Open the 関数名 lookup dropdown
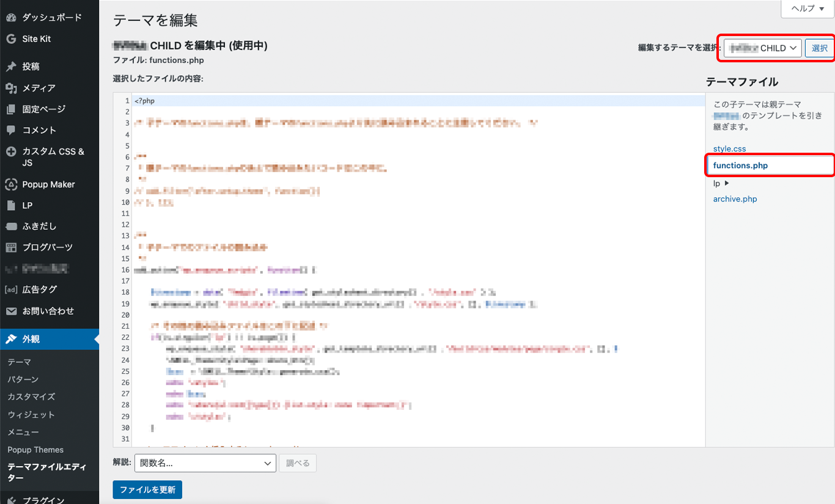Screen dimensions: 835x504 [x=205, y=464]
